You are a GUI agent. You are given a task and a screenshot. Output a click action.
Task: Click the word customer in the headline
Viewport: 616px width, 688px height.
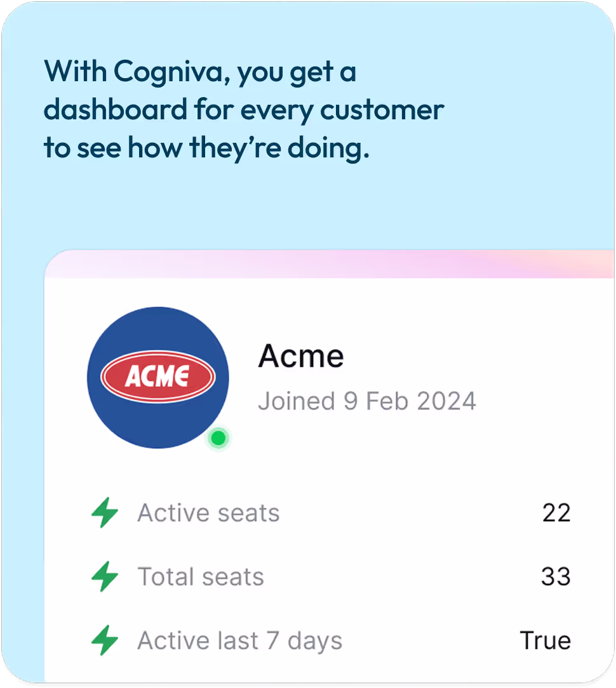(x=382, y=110)
